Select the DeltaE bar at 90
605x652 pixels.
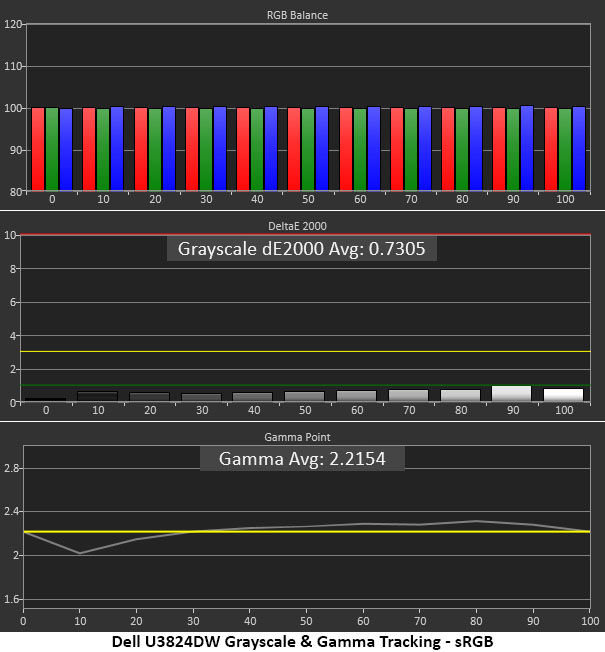(511, 393)
